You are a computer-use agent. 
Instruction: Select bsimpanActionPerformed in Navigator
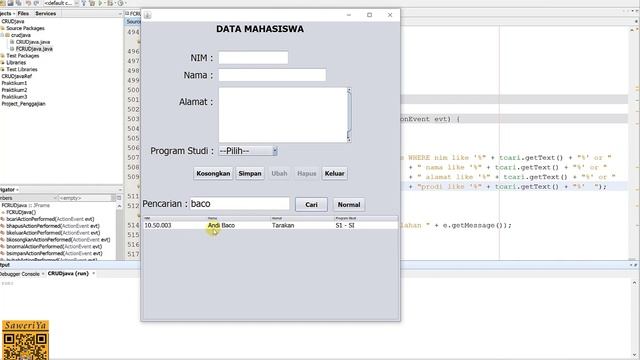point(54,253)
